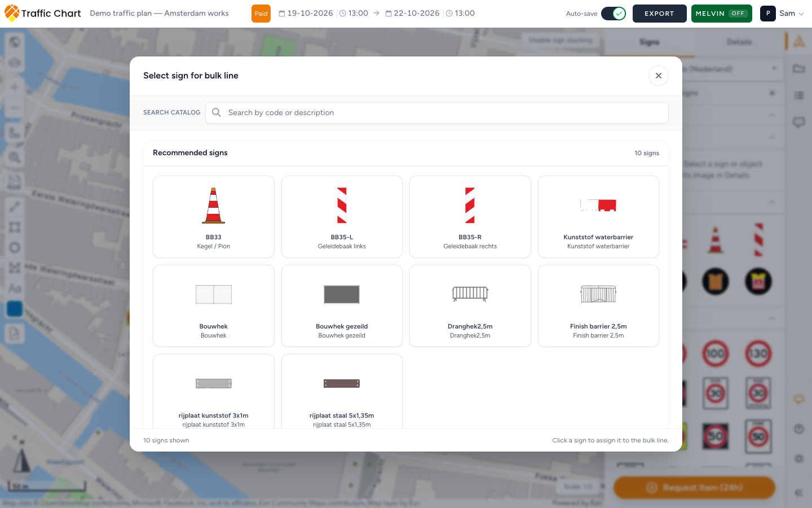The height and width of the screenshot is (508, 812).
Task: Click the EXPORT button
Action: pos(660,14)
